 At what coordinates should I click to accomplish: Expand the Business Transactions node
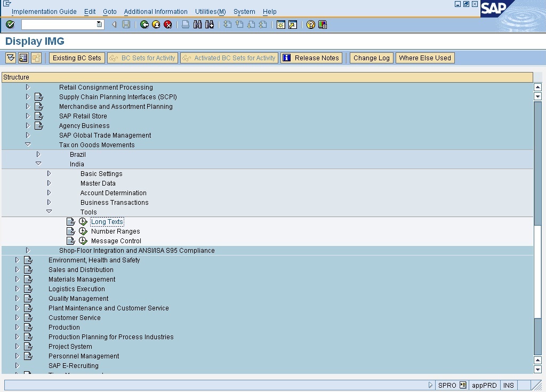[49, 202]
